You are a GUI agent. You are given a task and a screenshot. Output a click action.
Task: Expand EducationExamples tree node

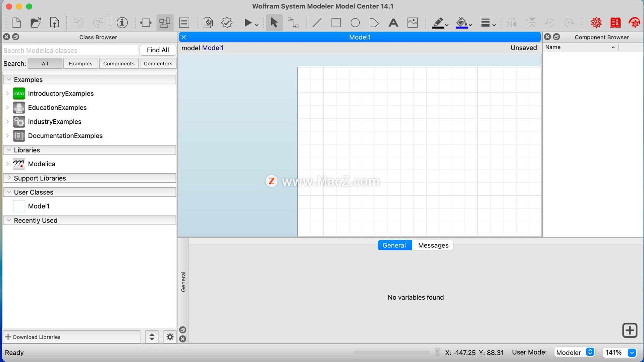(7, 108)
